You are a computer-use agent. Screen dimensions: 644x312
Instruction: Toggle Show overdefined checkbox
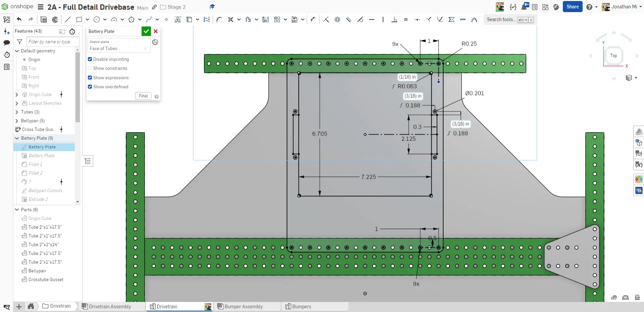[x=90, y=87]
